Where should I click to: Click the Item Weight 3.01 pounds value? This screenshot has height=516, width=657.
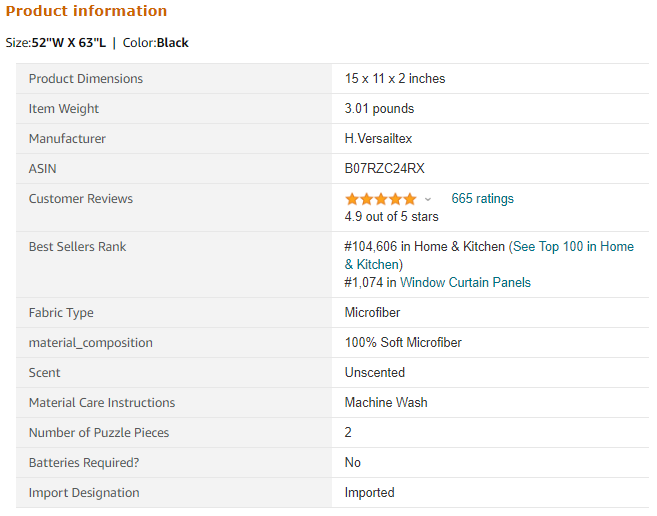379,109
